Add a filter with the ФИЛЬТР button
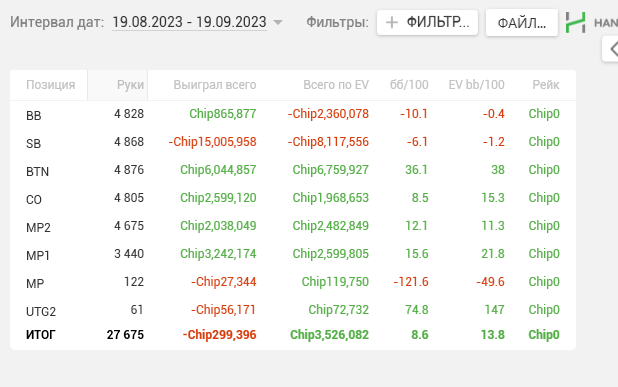The width and height of the screenshot is (618, 387). click(427, 22)
